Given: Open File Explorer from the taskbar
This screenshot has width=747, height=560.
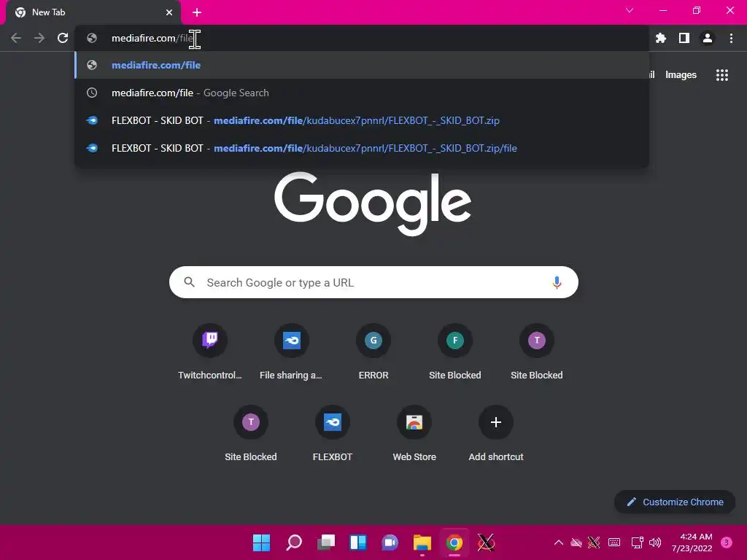Looking at the screenshot, I should click(x=422, y=542).
